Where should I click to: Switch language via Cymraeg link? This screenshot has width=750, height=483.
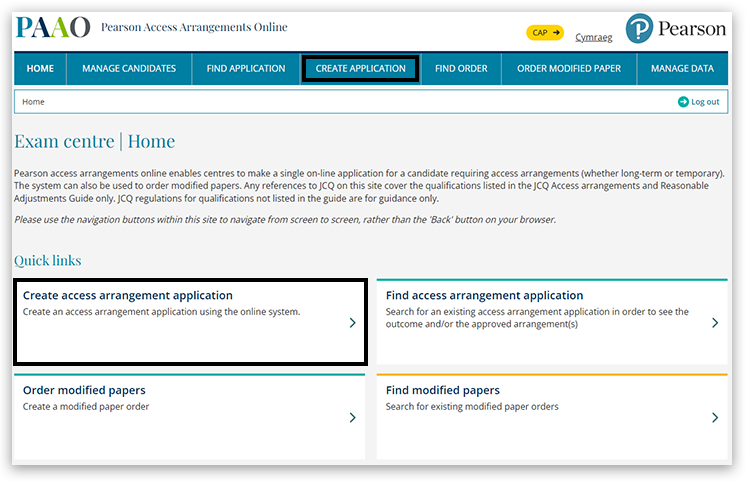[594, 38]
